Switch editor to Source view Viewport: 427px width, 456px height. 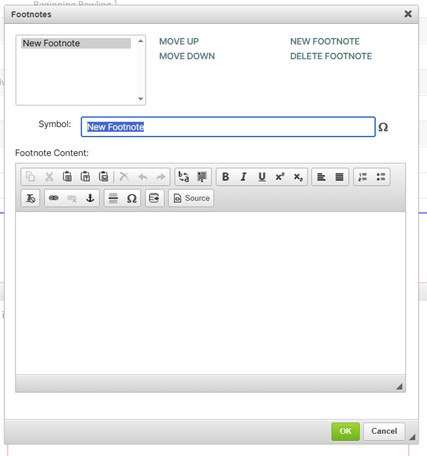pyautogui.click(x=191, y=198)
